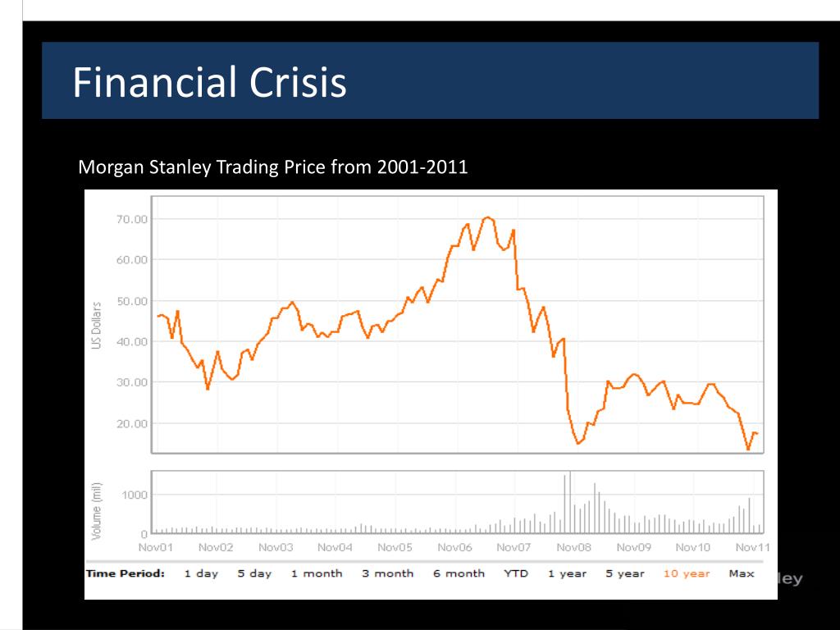Viewport: 840px width, 630px height.
Task: Show the Max time period
Action: pos(742,573)
